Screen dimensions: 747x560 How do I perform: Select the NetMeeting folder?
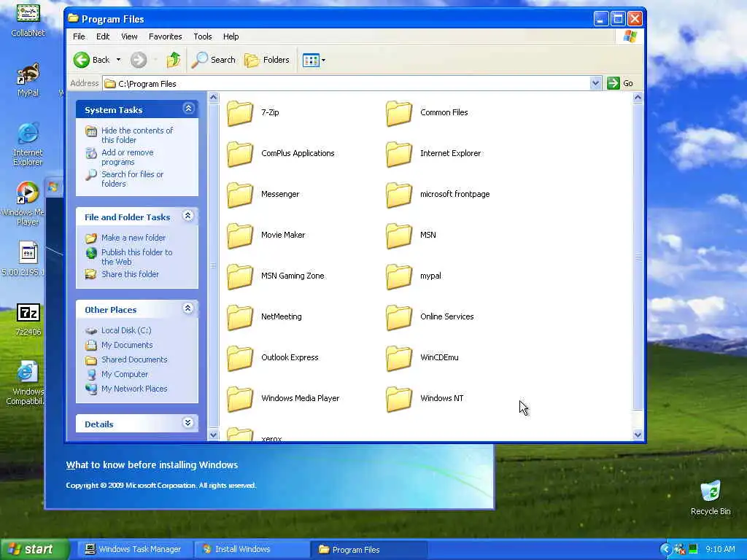[264, 316]
